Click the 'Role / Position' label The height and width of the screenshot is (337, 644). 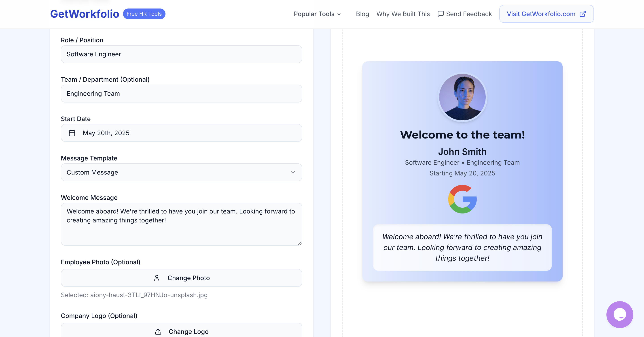82,40
